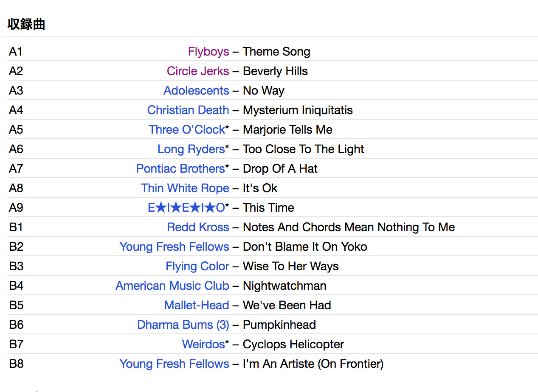This screenshot has height=392, width=538.
Task: Click the Redd Kross artist link
Action: pos(198,227)
